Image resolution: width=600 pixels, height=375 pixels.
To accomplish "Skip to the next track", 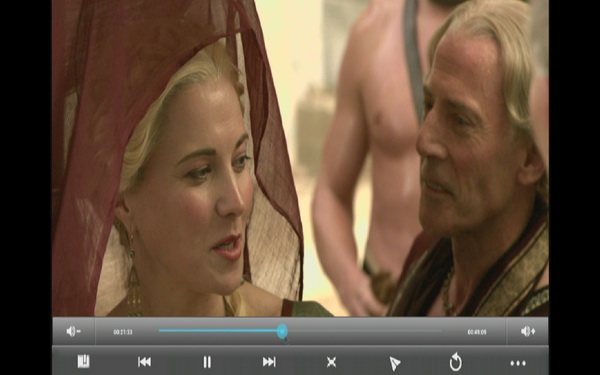I will [x=269, y=362].
